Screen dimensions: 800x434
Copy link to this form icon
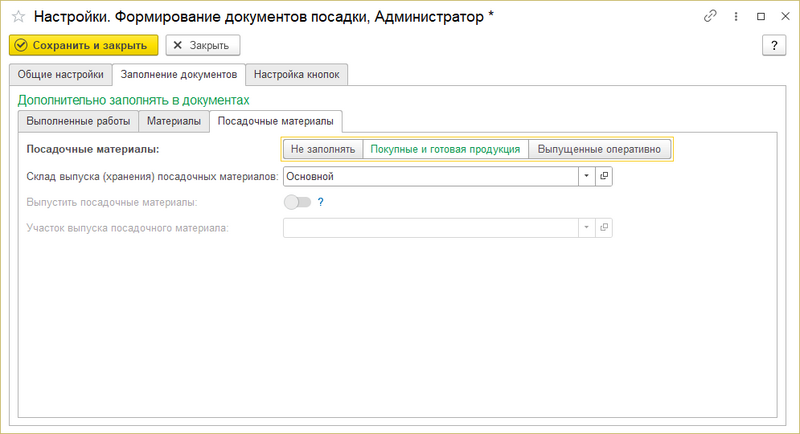point(710,16)
